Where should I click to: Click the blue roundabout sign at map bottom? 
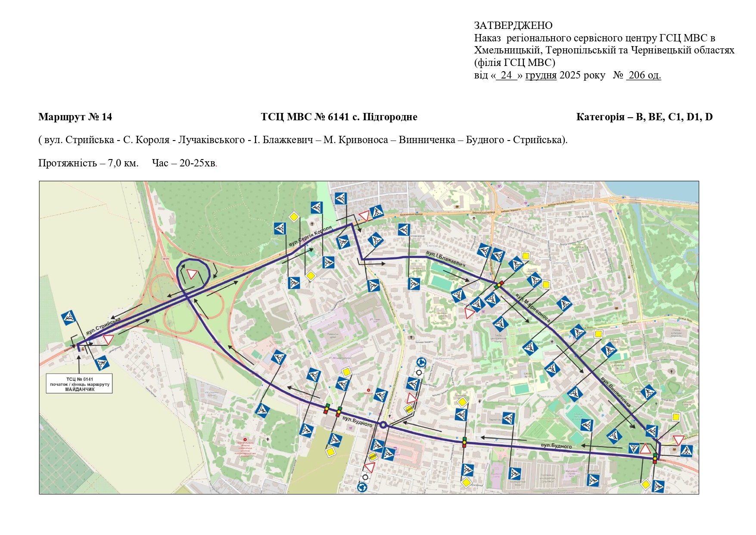(x=362, y=487)
